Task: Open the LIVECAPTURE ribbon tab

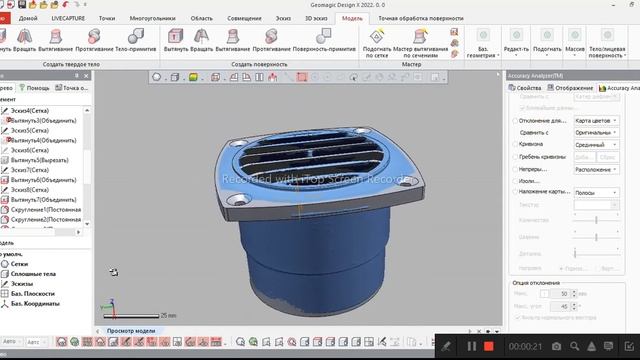Action: click(x=68, y=18)
